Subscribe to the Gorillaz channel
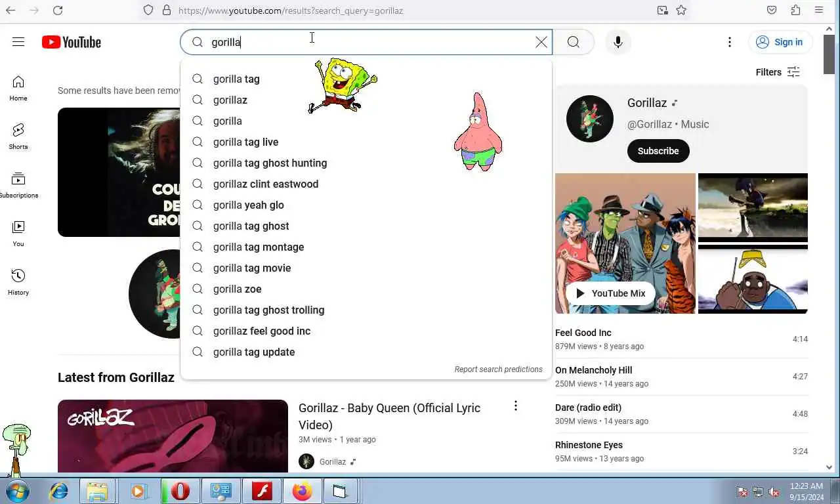The height and width of the screenshot is (504, 840). (x=658, y=151)
